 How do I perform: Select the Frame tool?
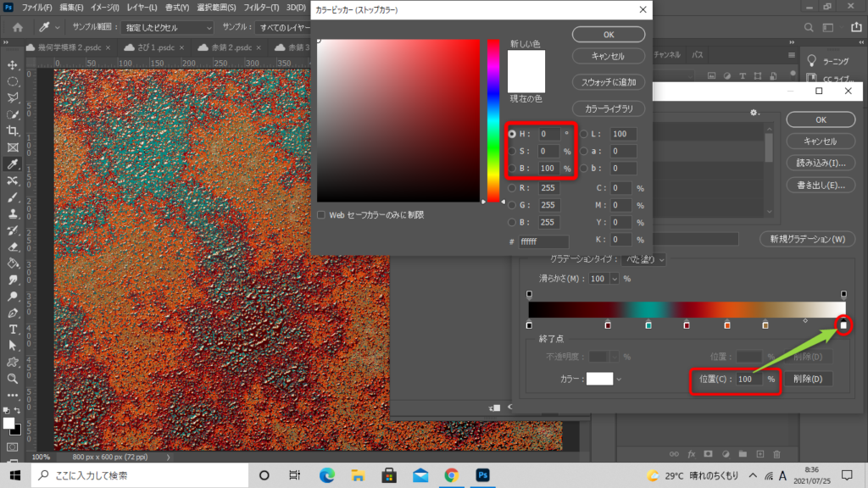pyautogui.click(x=12, y=147)
